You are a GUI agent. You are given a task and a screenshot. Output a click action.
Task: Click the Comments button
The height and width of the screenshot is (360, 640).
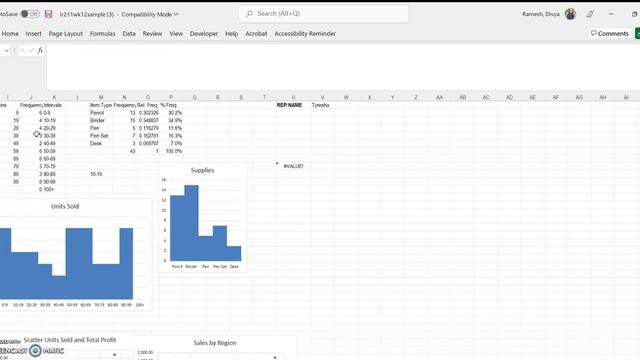(x=609, y=33)
